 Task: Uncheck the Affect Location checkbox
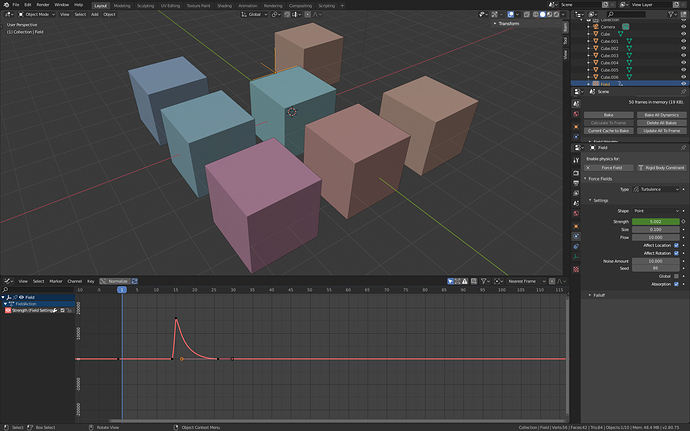(676, 245)
